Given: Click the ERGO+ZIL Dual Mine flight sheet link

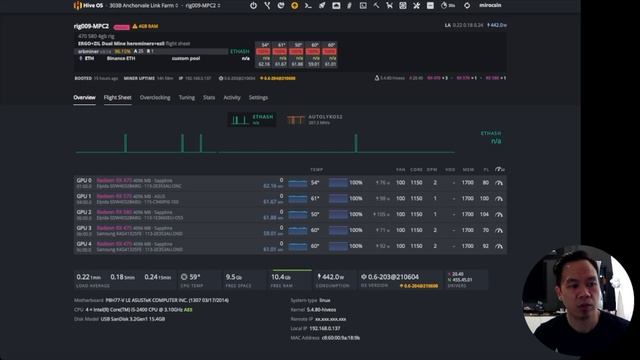Looking at the screenshot, I should (121, 44).
